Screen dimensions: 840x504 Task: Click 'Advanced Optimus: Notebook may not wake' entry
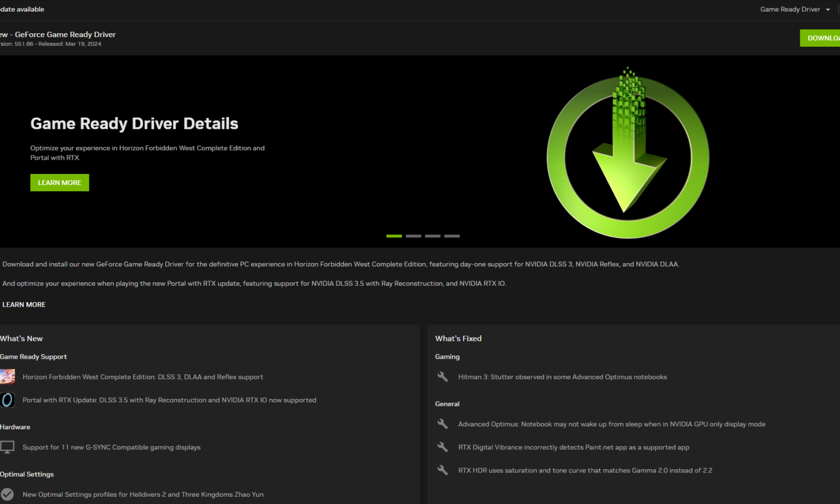click(x=612, y=424)
